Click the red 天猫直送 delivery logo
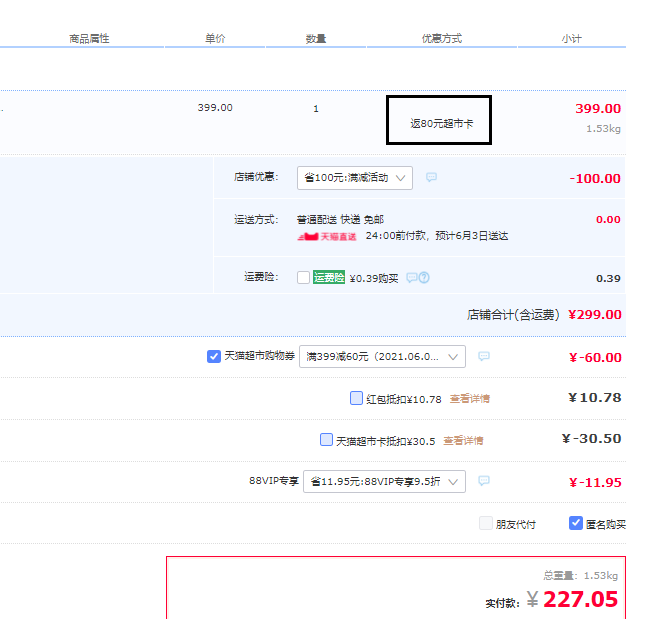This screenshot has width=645, height=619. point(327,236)
